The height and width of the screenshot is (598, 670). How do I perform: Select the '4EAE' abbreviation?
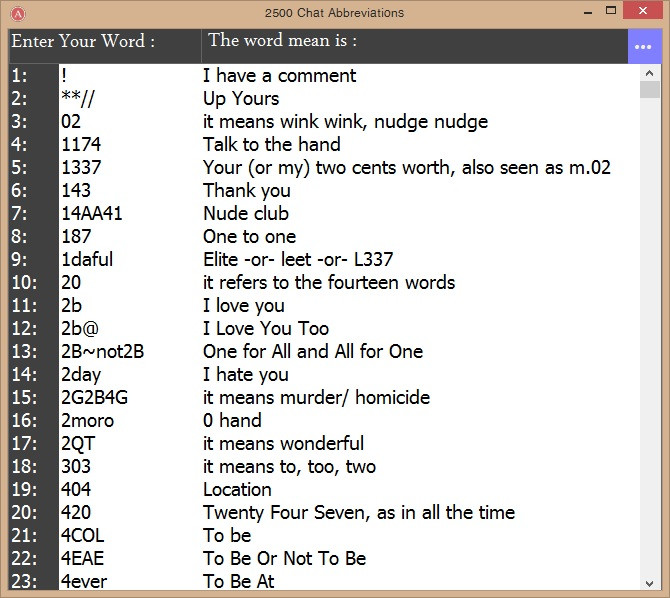(x=82, y=559)
